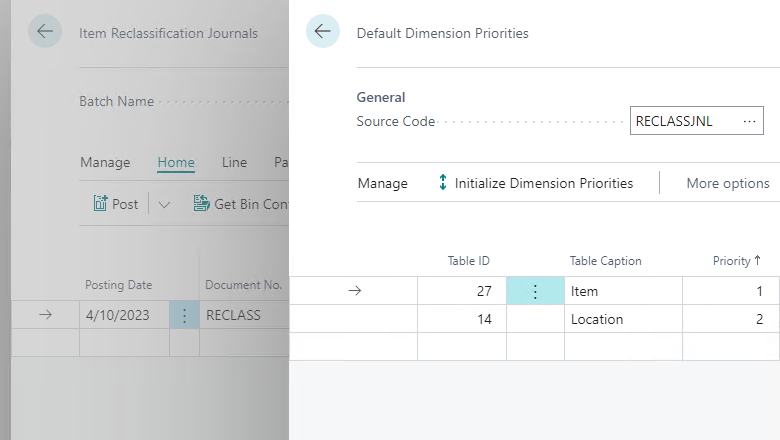Open Source Code lookup ellipsis
The image size is (780, 440).
[x=749, y=121]
